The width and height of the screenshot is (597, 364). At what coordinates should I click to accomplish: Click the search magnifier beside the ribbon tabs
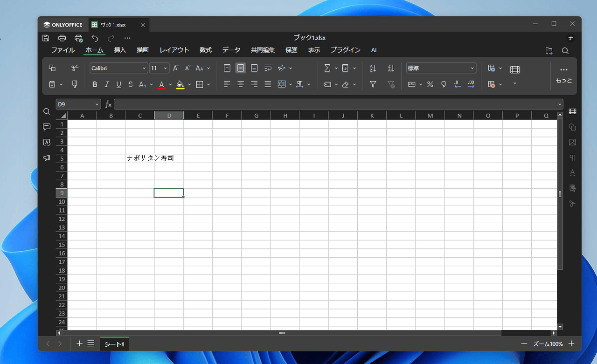coord(565,50)
